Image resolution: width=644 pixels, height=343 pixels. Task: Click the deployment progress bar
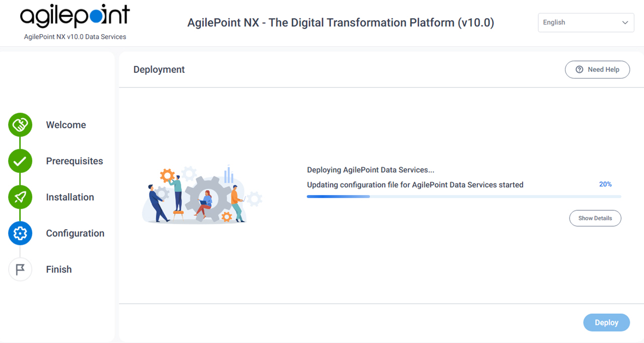click(x=464, y=197)
